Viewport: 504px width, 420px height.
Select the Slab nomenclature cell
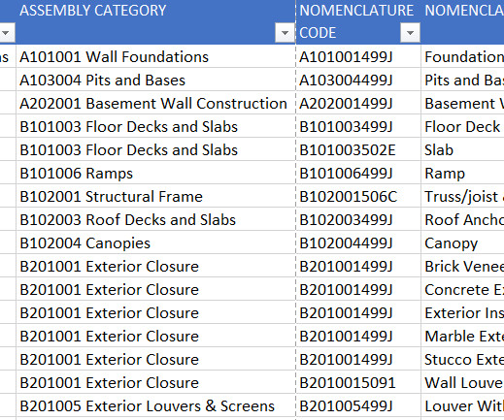[462, 149]
